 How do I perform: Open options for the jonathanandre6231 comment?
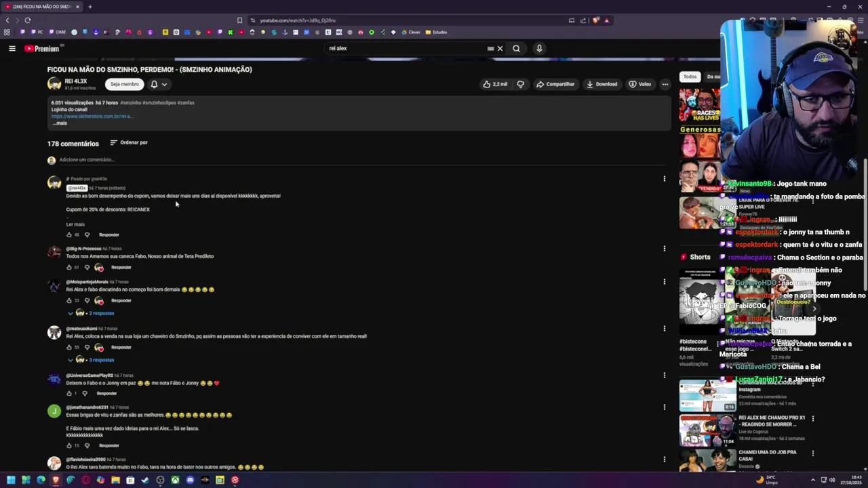664,407
